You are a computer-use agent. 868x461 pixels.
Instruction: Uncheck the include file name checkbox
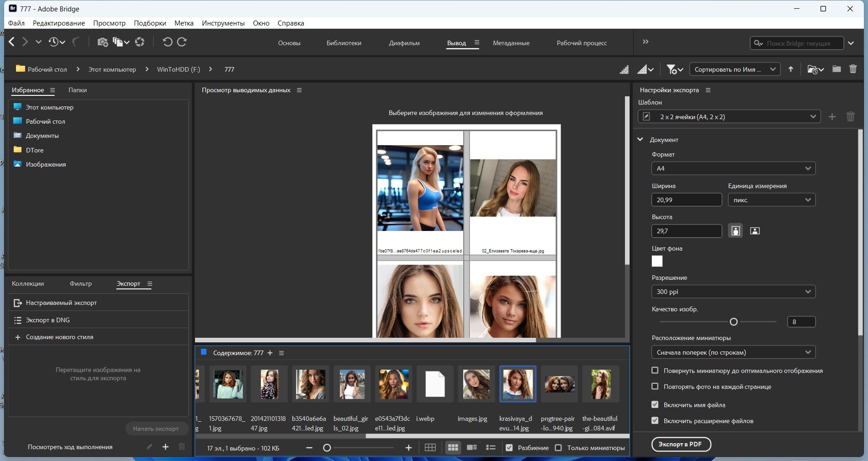655,405
